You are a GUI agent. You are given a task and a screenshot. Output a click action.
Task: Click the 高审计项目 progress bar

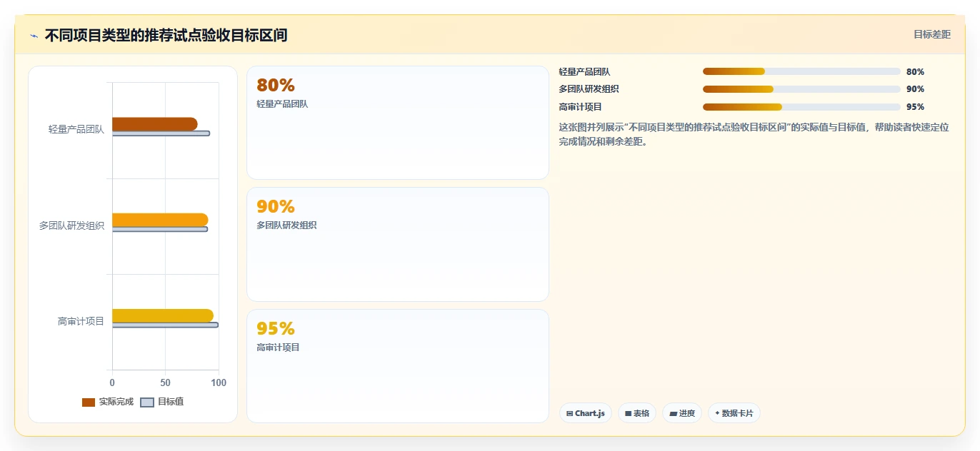point(801,107)
